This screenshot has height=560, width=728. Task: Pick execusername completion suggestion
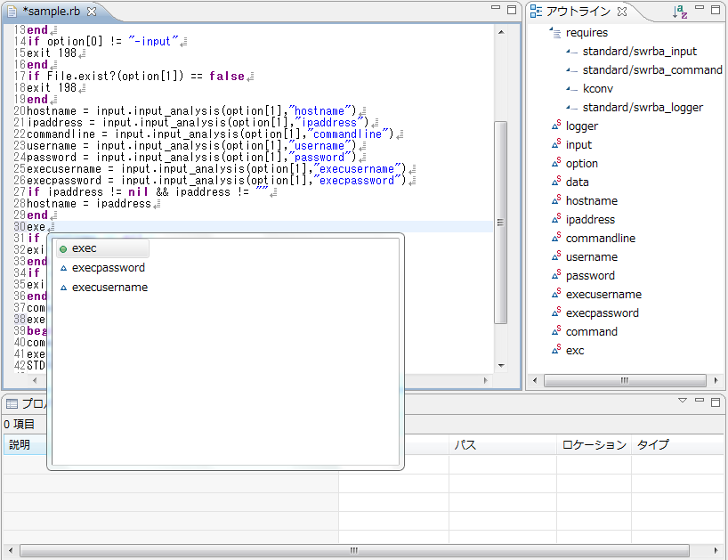tap(109, 288)
